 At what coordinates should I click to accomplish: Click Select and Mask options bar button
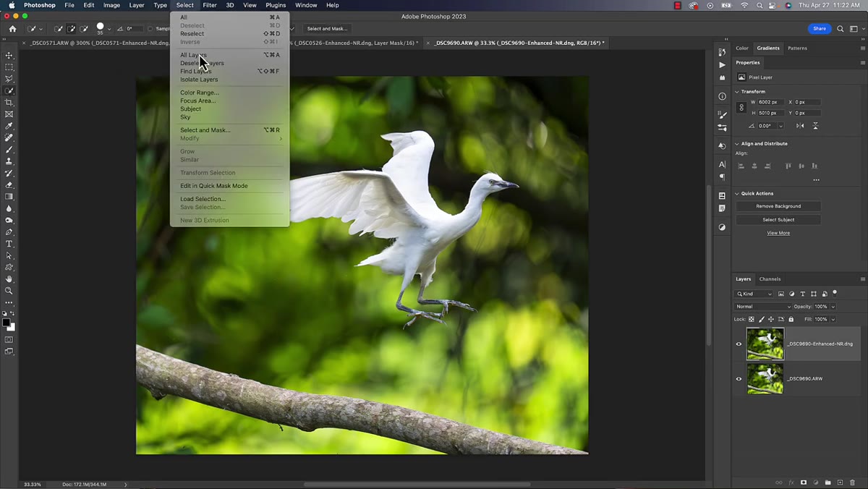point(327,29)
